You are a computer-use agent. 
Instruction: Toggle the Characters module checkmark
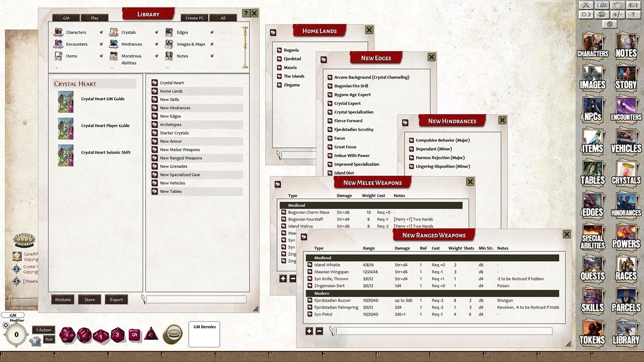[101, 32]
